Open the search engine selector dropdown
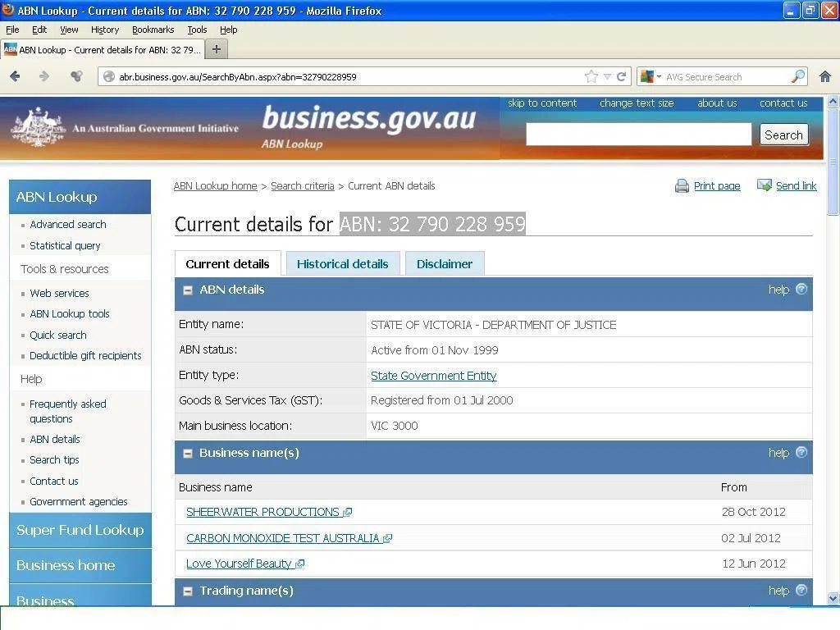The width and height of the screenshot is (840, 630). [x=651, y=76]
